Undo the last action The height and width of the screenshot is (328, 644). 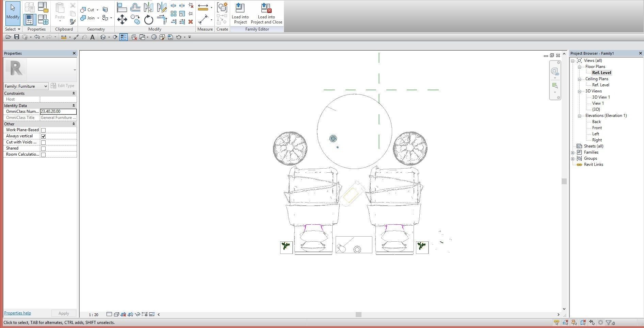[x=37, y=37]
